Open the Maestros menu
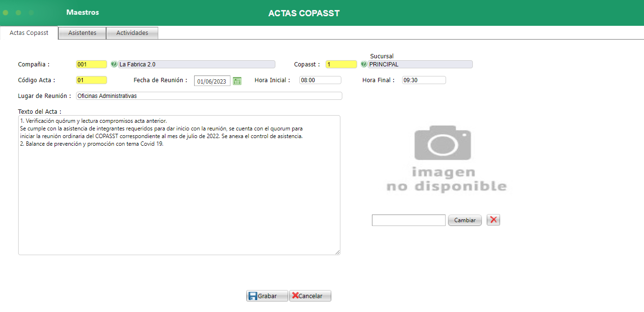The height and width of the screenshot is (312, 644). coord(82,12)
